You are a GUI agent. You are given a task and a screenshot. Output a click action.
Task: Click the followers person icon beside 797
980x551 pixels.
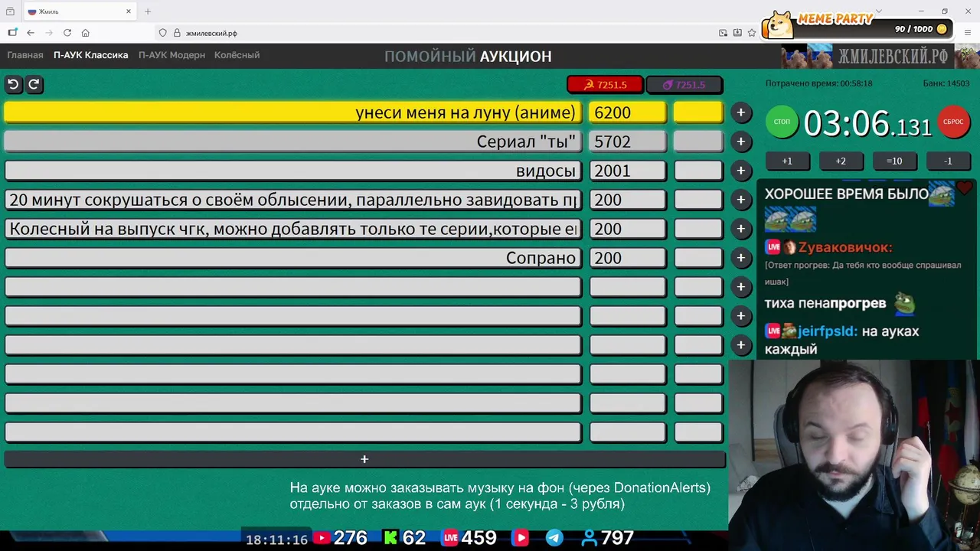(590, 538)
